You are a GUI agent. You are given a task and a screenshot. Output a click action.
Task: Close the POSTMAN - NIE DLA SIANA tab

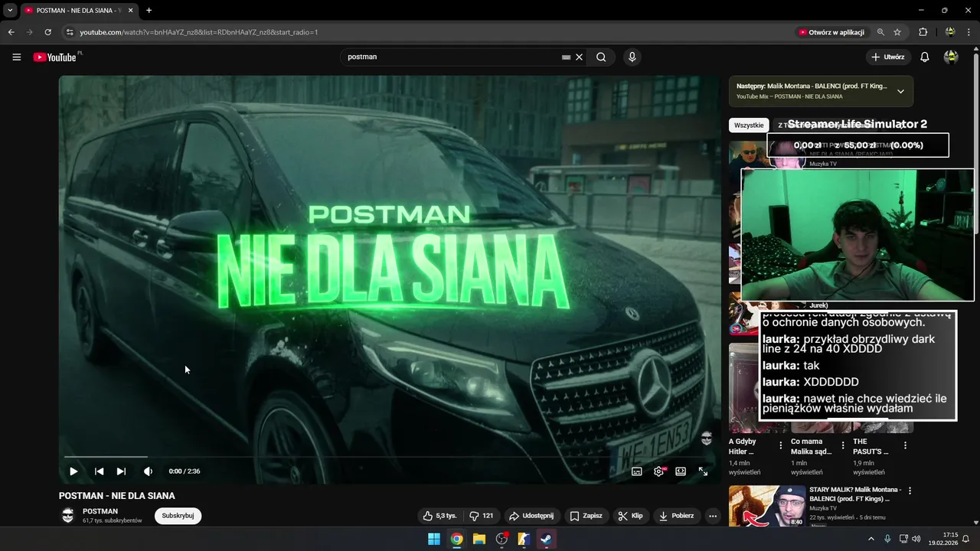click(130, 11)
